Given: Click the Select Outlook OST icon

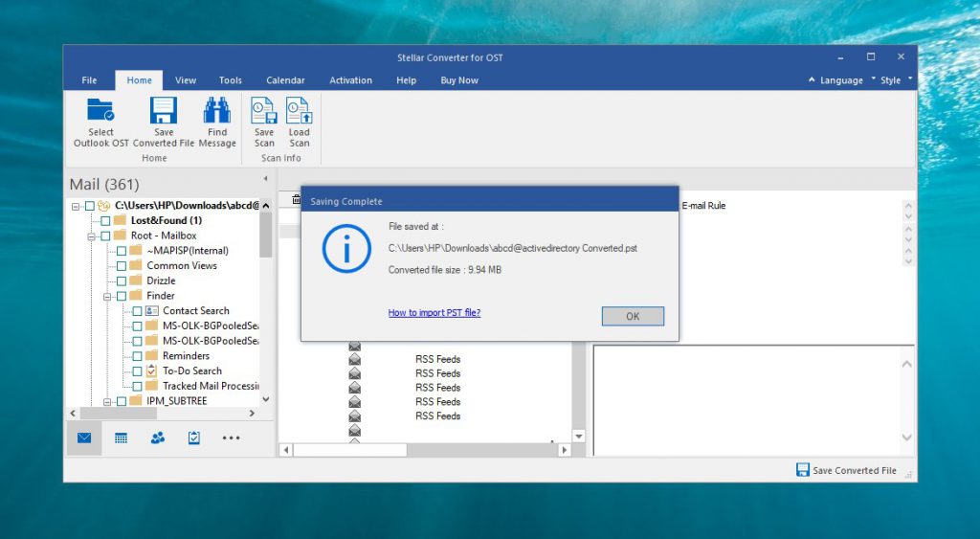Looking at the screenshot, I should click(100, 110).
